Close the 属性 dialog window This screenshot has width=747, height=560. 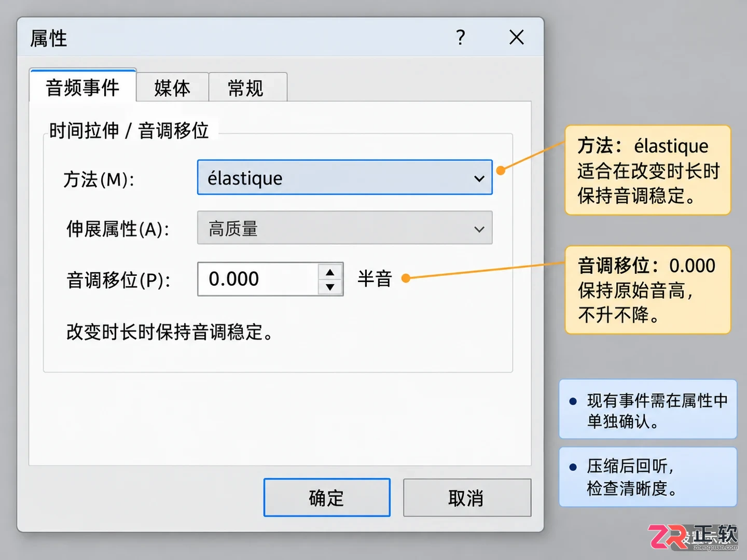click(517, 37)
